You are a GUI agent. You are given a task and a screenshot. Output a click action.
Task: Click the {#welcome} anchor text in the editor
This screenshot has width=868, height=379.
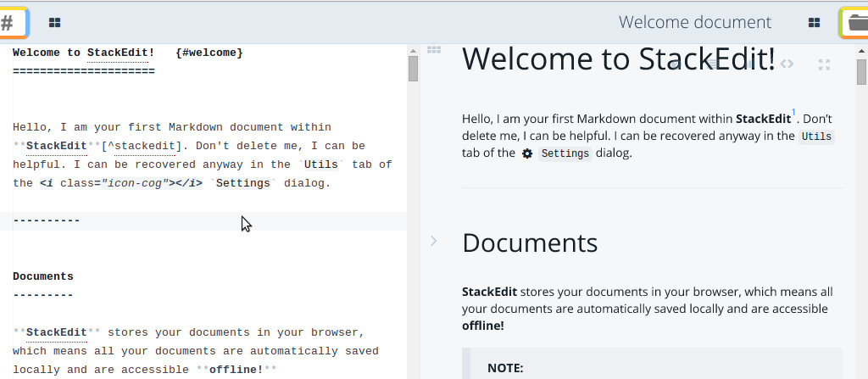point(209,53)
